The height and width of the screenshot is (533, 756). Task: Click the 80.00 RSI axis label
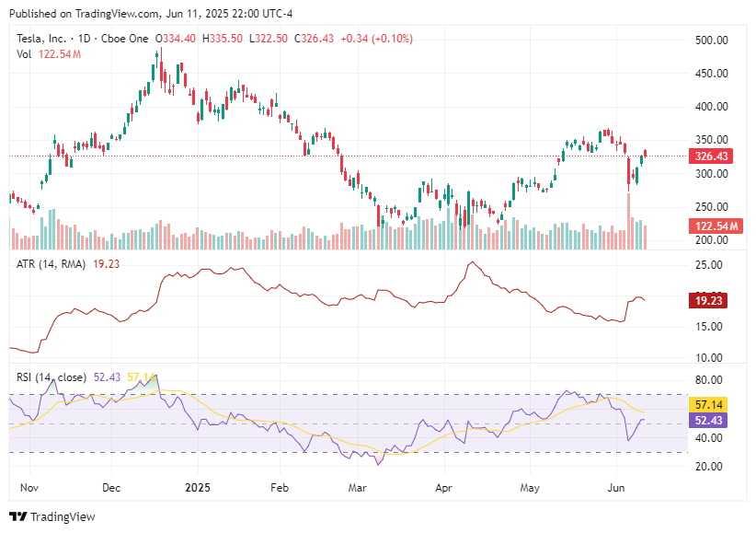tap(709, 380)
